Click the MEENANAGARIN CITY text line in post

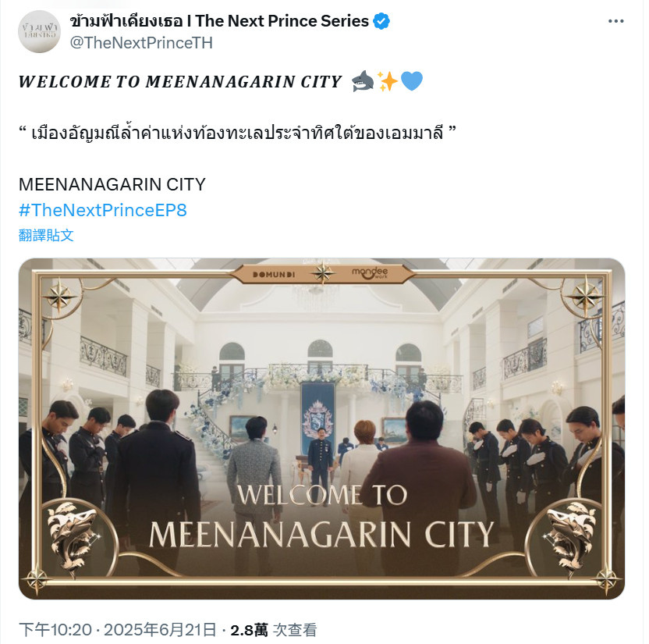point(112,185)
